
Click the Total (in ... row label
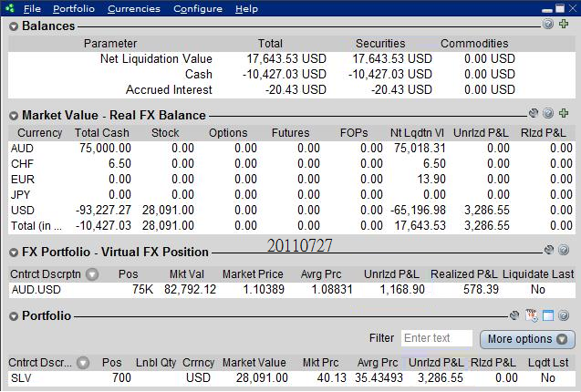[36, 226]
